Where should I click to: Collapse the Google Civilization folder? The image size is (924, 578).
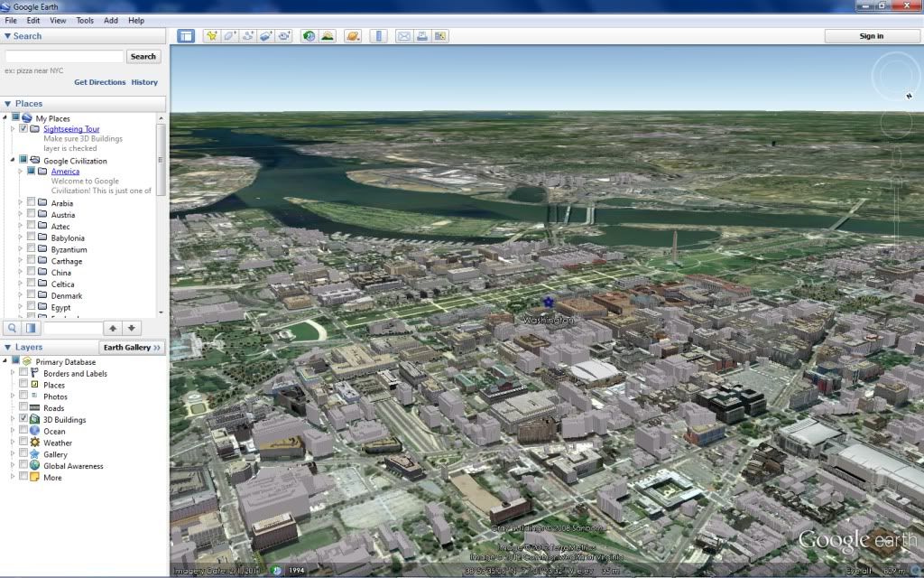point(13,160)
